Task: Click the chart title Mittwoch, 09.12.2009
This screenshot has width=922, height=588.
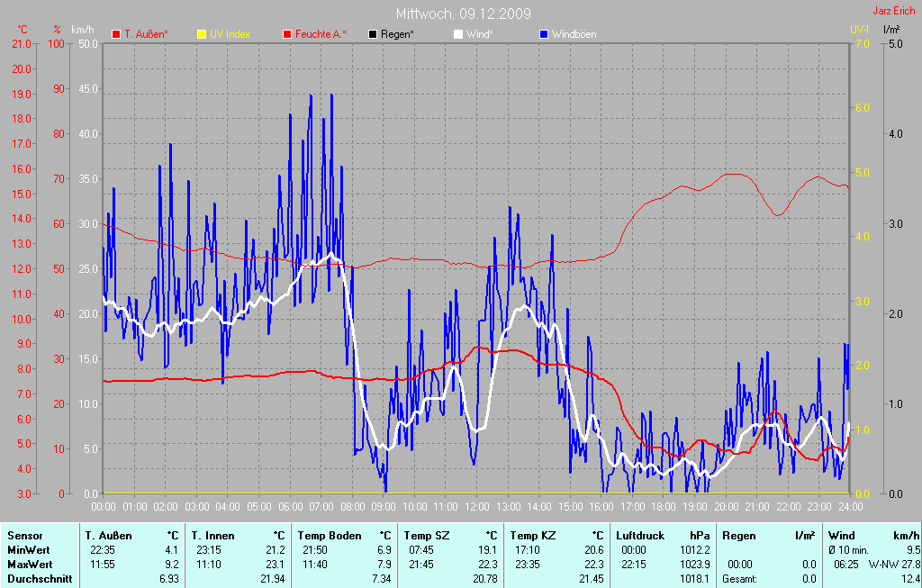Action: point(463,14)
